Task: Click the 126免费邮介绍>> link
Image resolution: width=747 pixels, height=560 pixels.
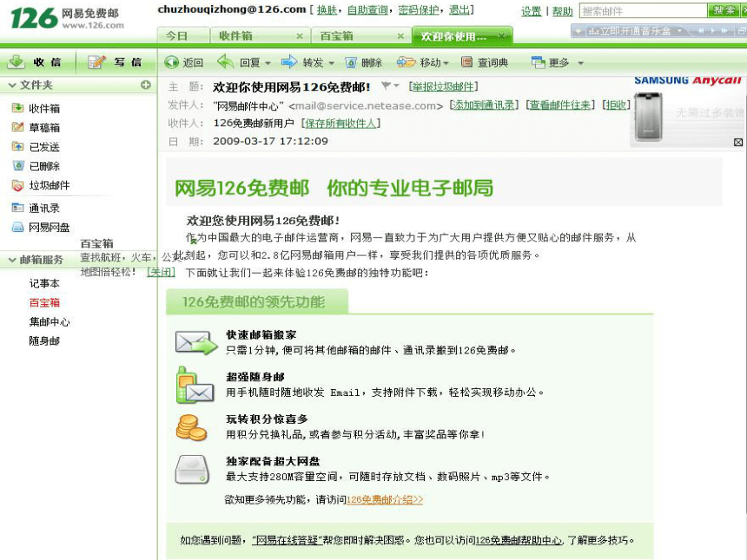Action: pyautogui.click(x=385, y=499)
